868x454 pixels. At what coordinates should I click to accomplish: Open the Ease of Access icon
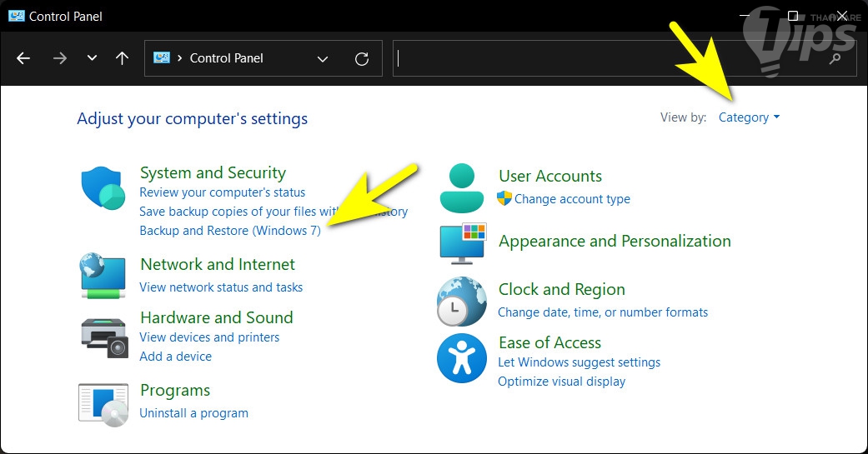click(461, 359)
